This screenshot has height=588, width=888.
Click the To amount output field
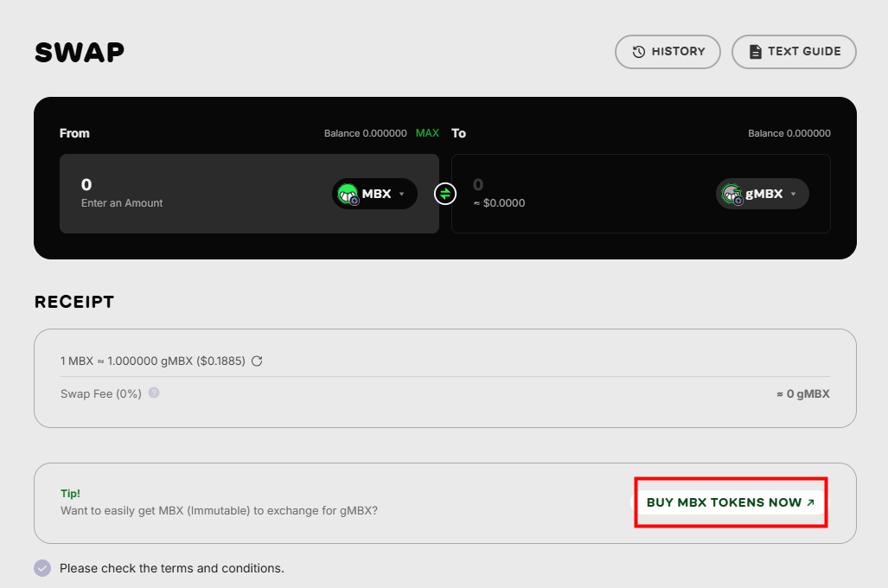coord(571,193)
